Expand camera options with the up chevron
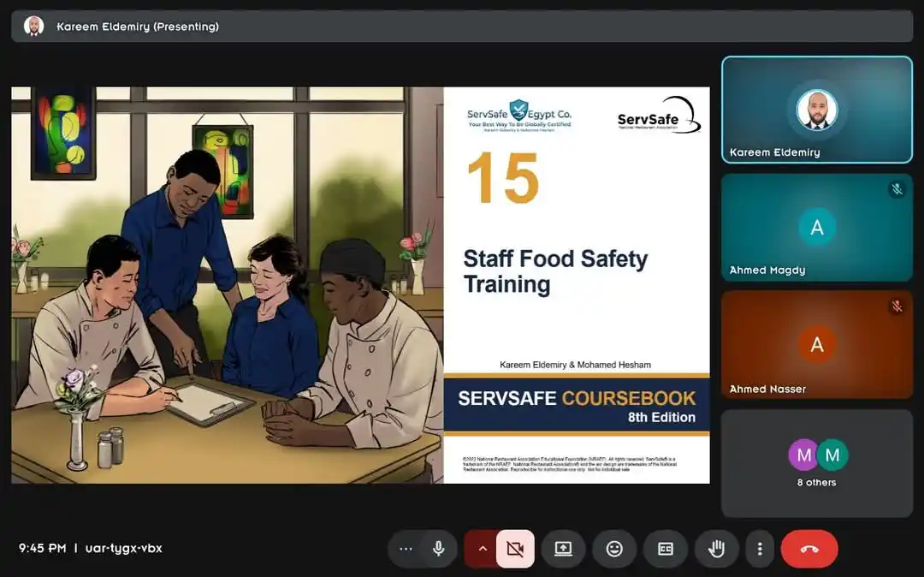 click(x=482, y=550)
